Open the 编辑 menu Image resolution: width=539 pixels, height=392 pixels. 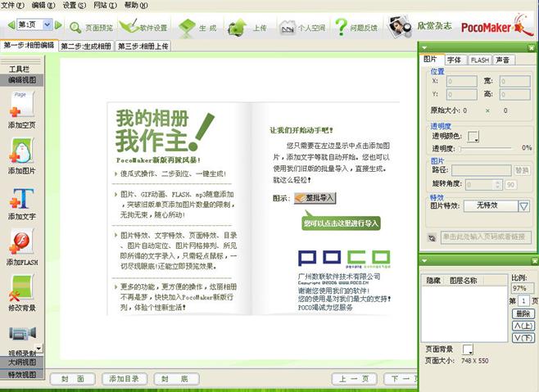[43, 5]
